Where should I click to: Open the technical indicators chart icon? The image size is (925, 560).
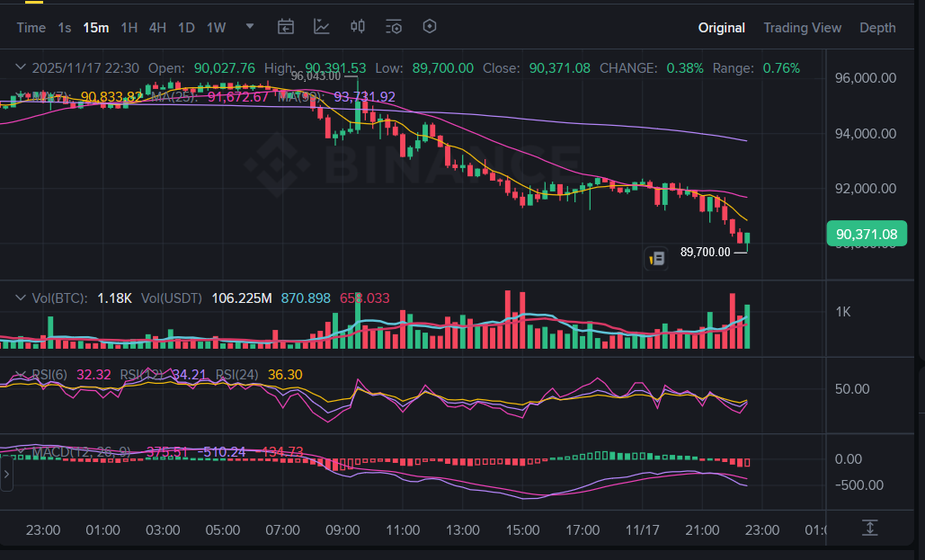point(322,27)
